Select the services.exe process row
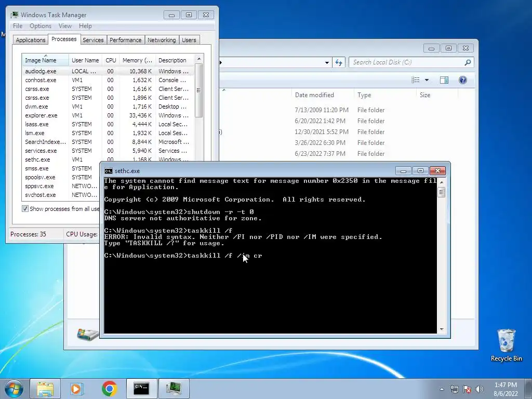The width and height of the screenshot is (532, 399). click(x=108, y=151)
